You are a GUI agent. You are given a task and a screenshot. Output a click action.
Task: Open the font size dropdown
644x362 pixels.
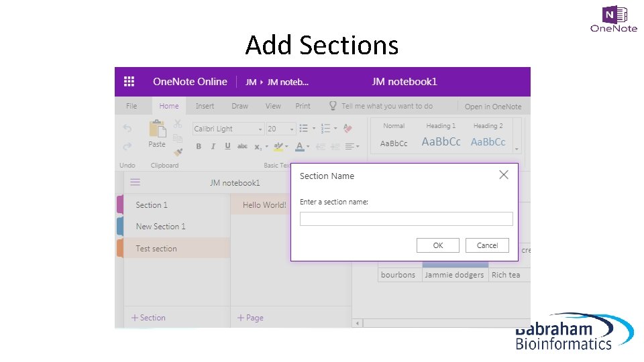[292, 129]
